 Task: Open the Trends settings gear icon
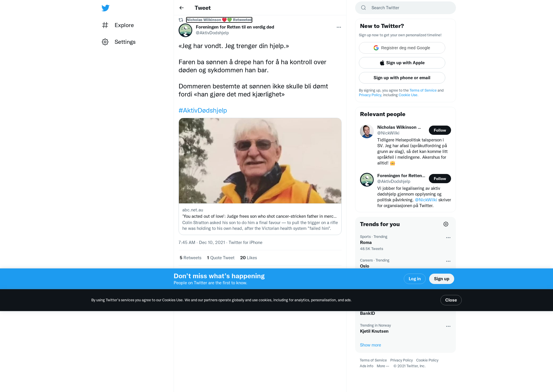click(446, 224)
